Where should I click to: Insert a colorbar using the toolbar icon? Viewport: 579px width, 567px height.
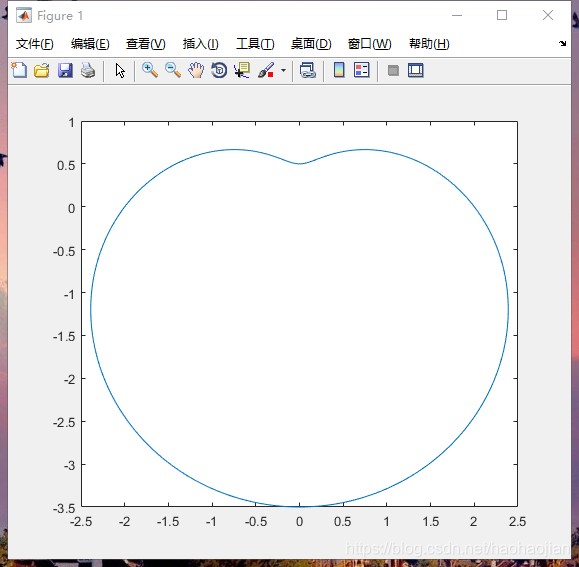click(x=339, y=70)
